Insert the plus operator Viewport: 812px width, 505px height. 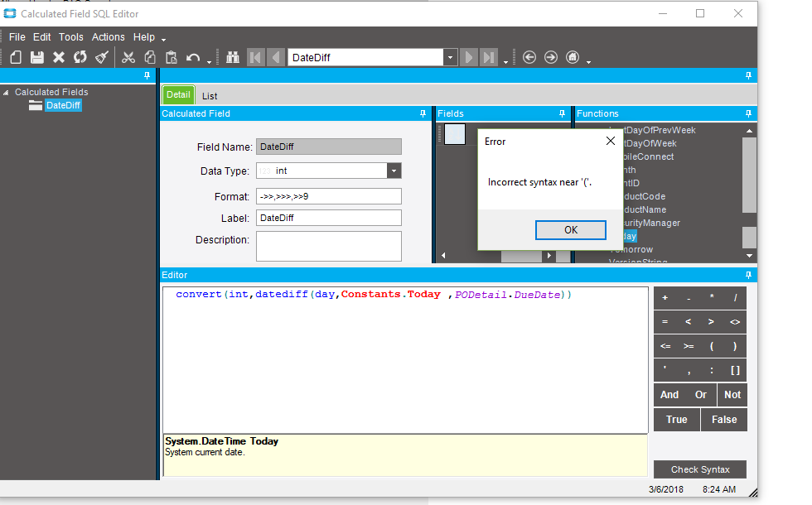point(665,298)
